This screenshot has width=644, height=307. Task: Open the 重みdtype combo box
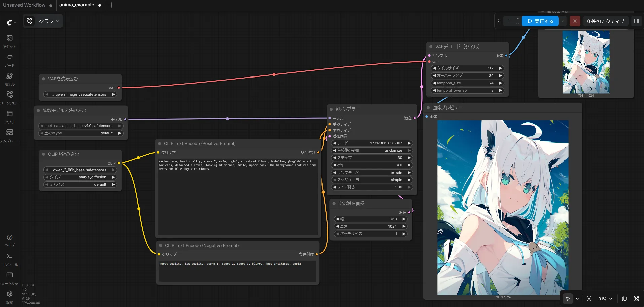(x=81, y=133)
